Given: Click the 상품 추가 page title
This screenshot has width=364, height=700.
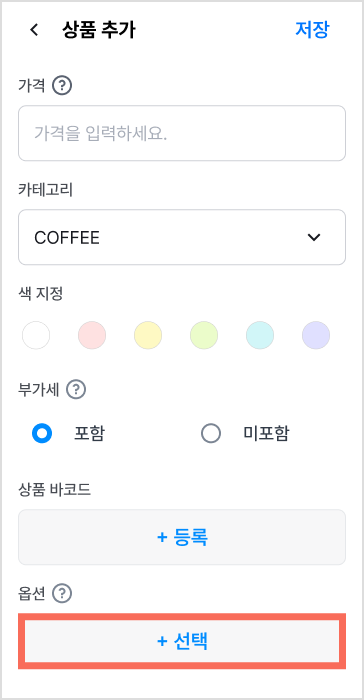Looking at the screenshot, I should [99, 30].
